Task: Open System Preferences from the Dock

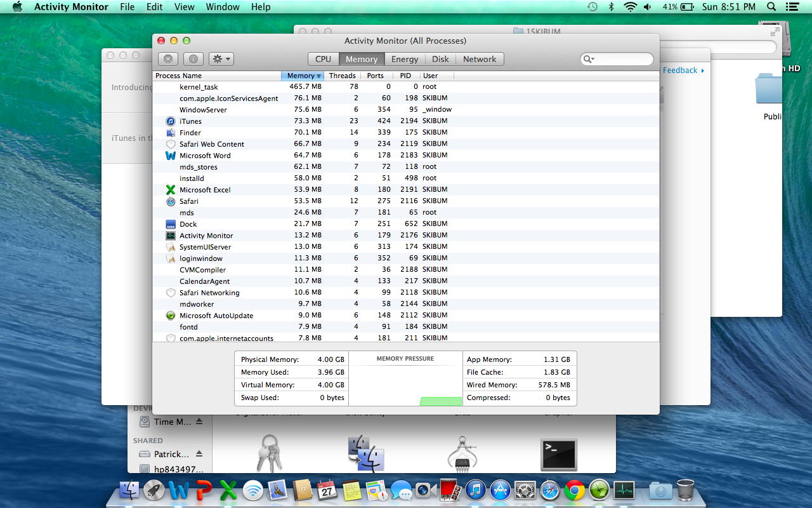Action: tap(525, 490)
